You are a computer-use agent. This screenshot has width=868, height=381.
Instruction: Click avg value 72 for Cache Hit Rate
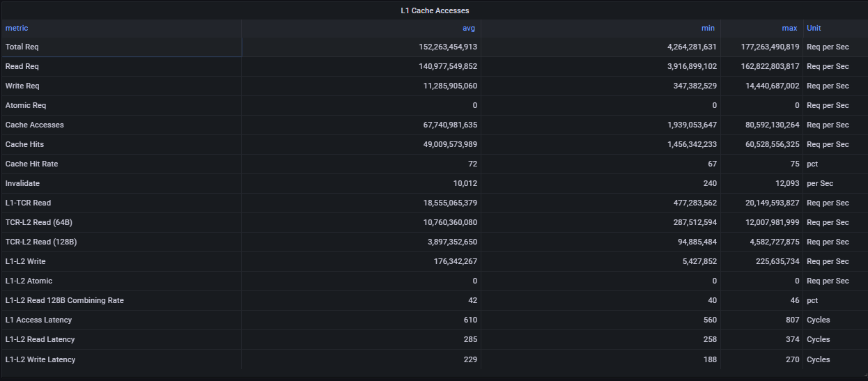pyautogui.click(x=473, y=164)
